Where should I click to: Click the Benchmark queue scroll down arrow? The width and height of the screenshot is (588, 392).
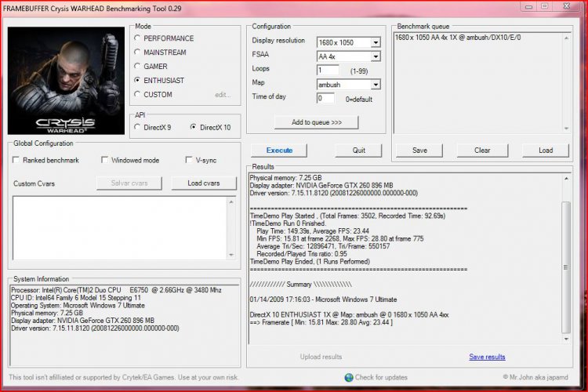pos(566,129)
